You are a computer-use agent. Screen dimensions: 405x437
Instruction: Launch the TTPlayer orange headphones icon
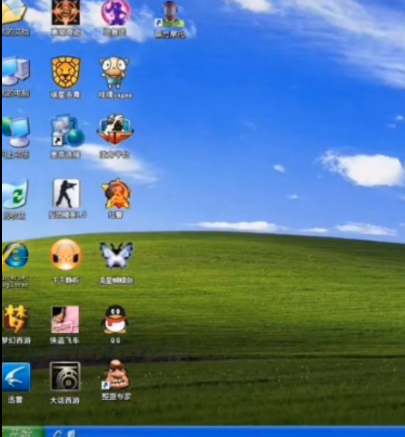[x=66, y=255]
